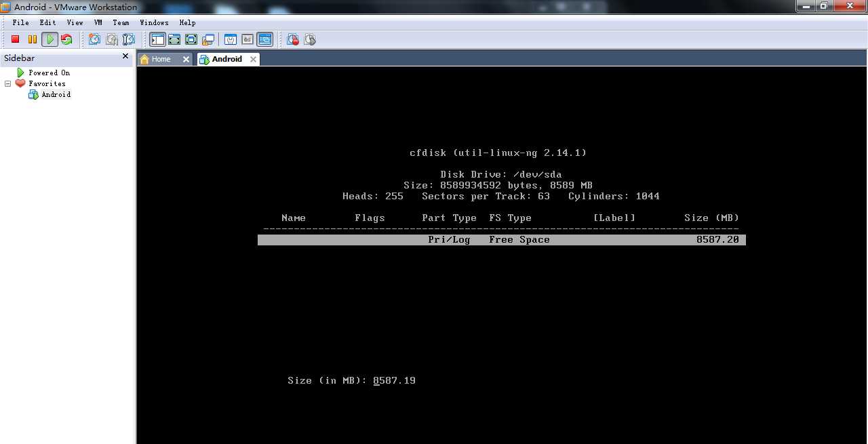The height and width of the screenshot is (444, 868).
Task: Open the Edit menu
Action: pos(47,22)
